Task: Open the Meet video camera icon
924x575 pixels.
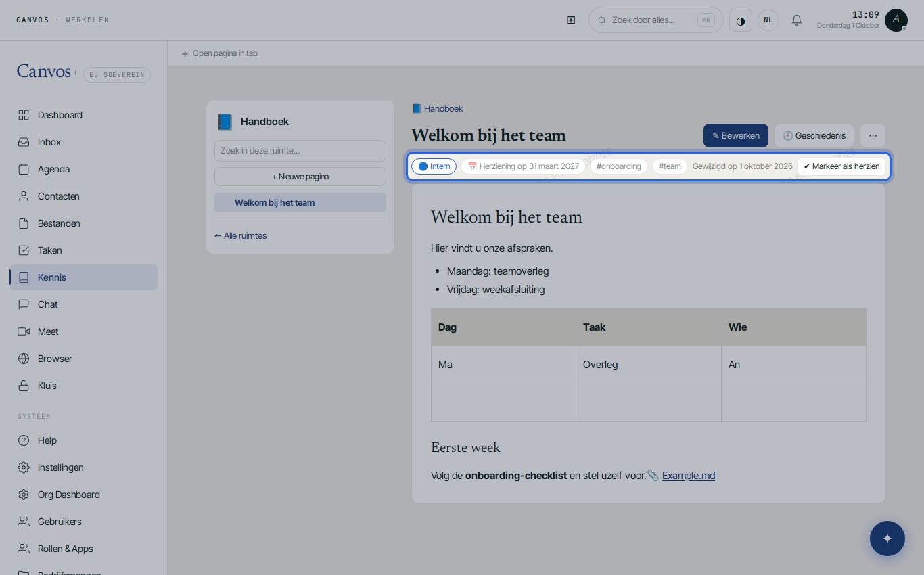Action: coord(24,331)
